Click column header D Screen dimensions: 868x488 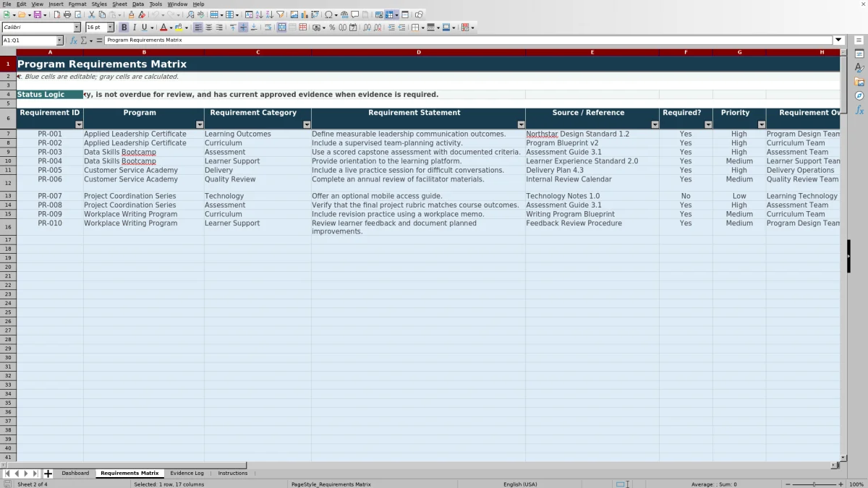(418, 52)
